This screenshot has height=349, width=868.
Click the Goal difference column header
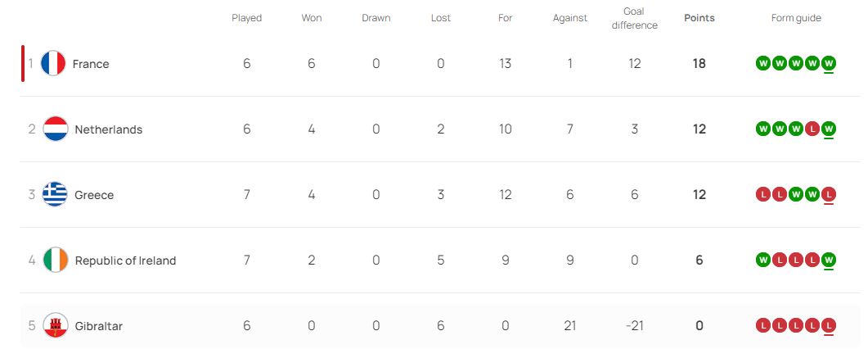634,18
